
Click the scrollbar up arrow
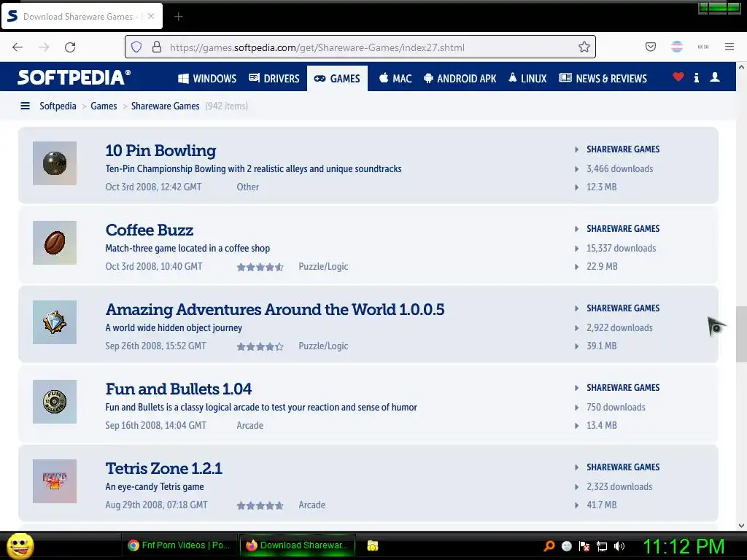(741, 68)
